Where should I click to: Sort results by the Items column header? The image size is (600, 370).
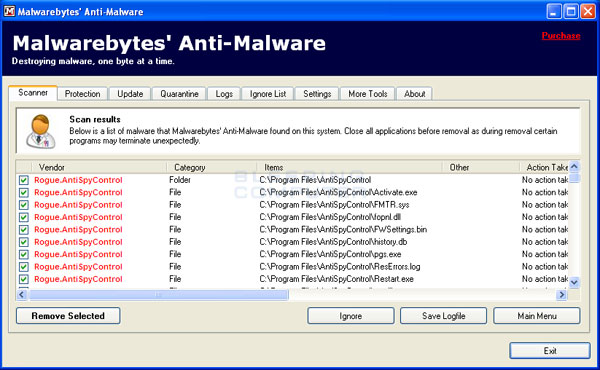pos(350,167)
